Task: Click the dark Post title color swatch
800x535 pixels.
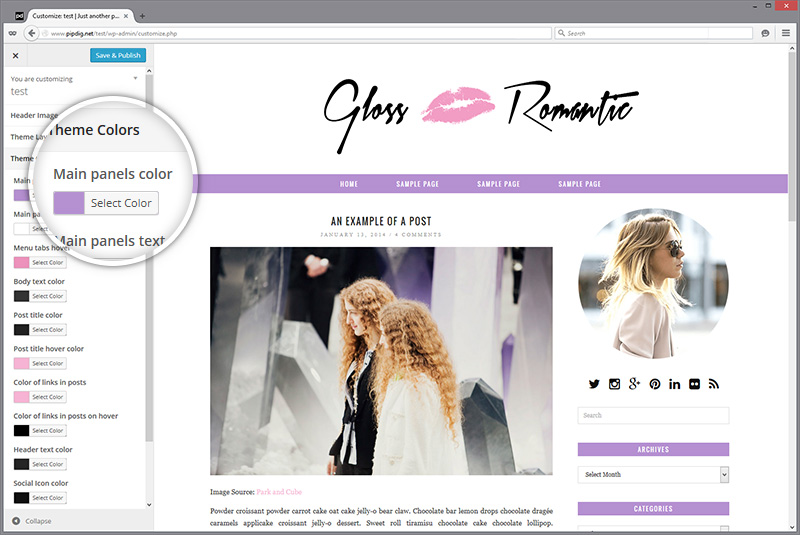Action: tap(21, 330)
